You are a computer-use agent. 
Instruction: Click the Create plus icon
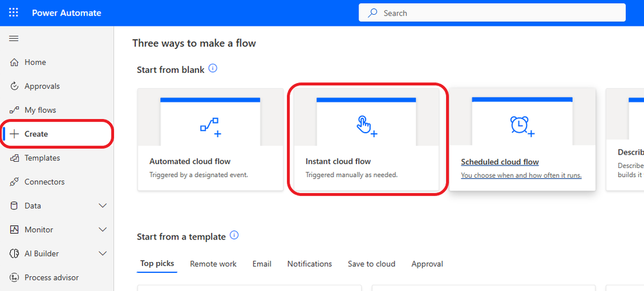coord(14,134)
